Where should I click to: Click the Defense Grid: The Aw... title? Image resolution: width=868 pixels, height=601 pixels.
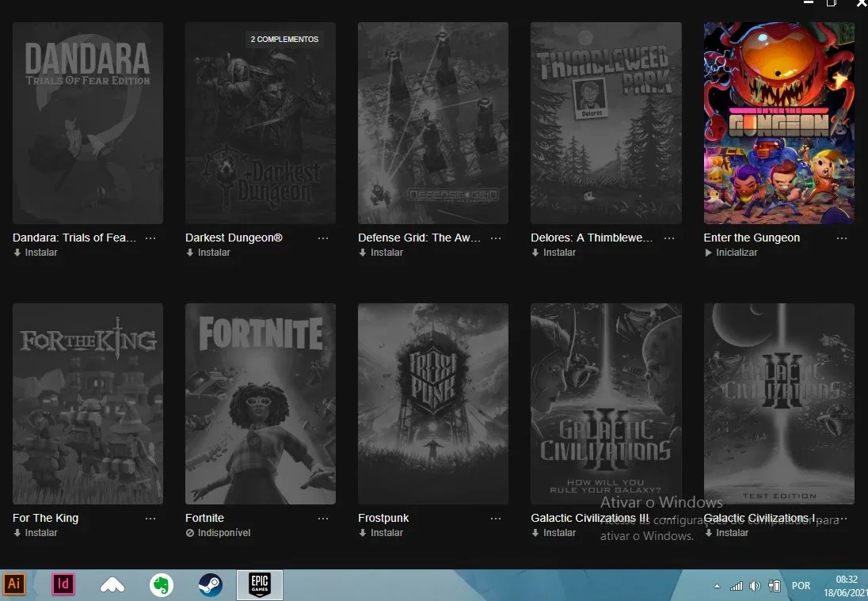[x=419, y=238]
